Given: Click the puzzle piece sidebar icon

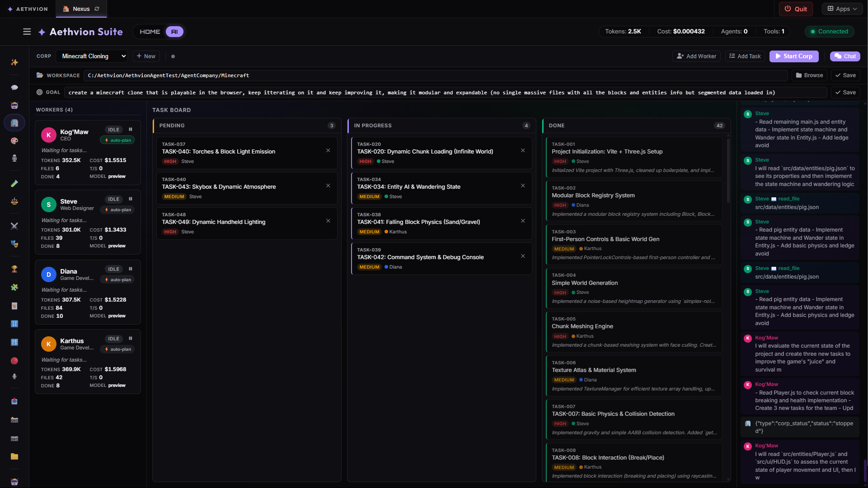Looking at the screenshot, I should point(14,287).
